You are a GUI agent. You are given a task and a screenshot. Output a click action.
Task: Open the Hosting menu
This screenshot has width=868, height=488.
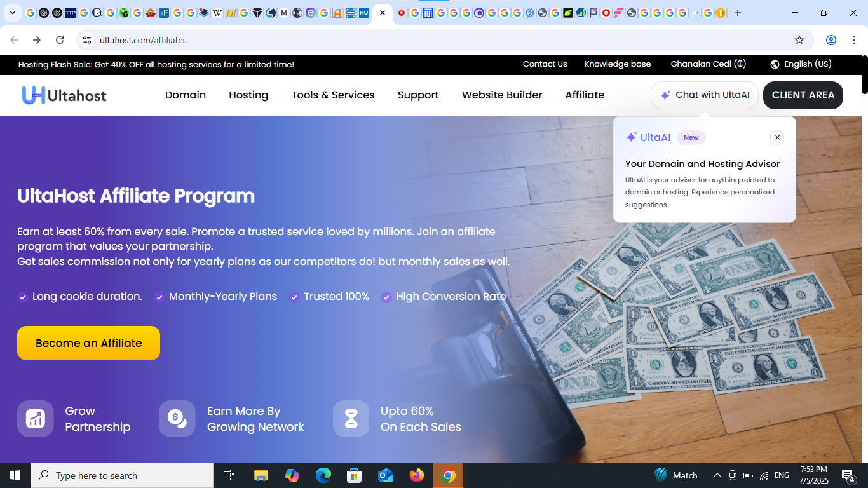[248, 95]
